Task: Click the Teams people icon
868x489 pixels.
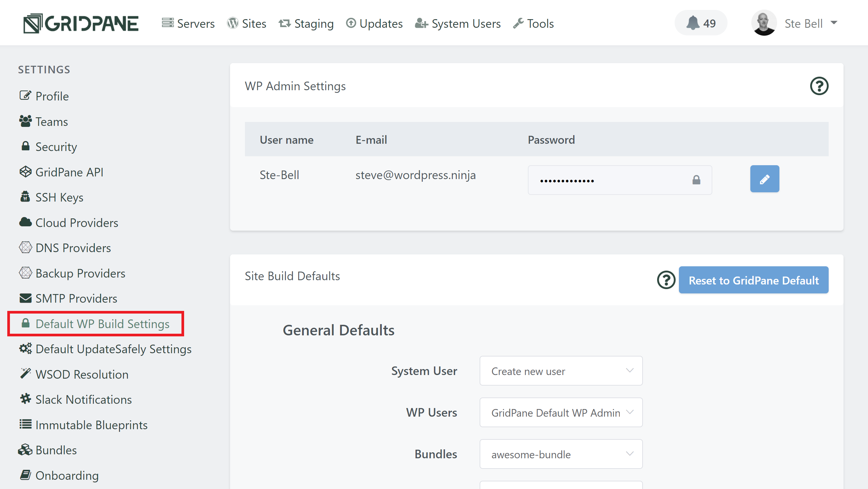Action: (25, 121)
